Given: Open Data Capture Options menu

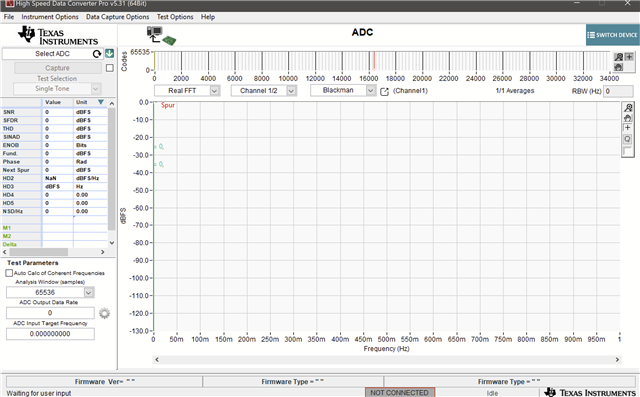Looking at the screenshot, I should (118, 17).
